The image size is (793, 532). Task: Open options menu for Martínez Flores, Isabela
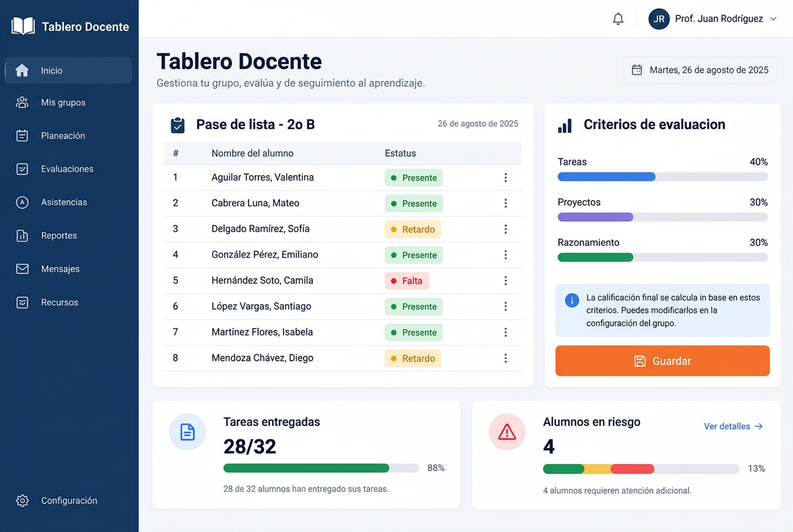click(506, 332)
